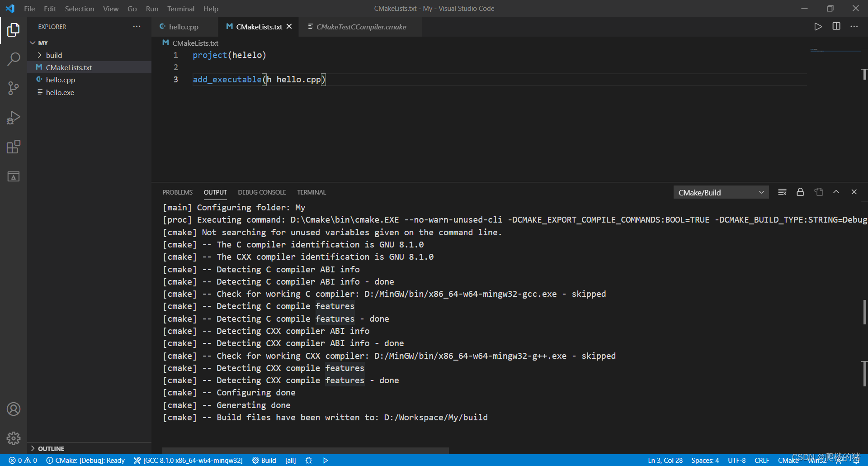Close the bottom panel
Viewport: 868px width, 466px height.
tap(854, 192)
